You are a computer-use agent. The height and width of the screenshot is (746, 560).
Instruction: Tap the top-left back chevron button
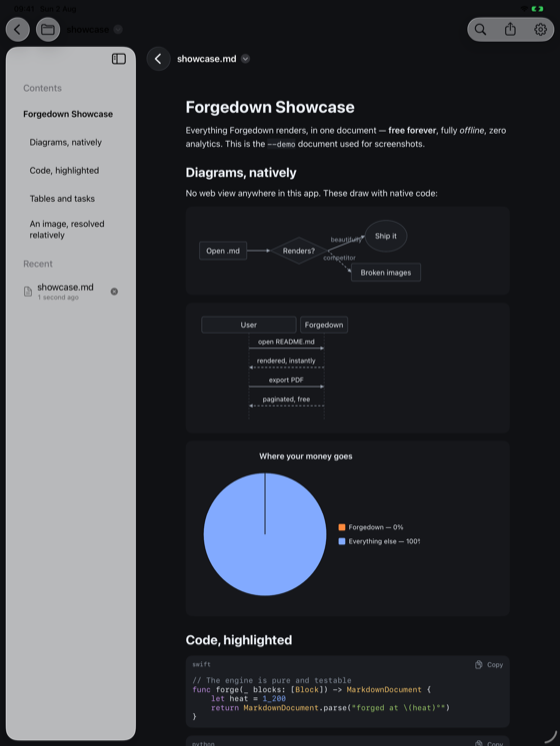pos(18,29)
